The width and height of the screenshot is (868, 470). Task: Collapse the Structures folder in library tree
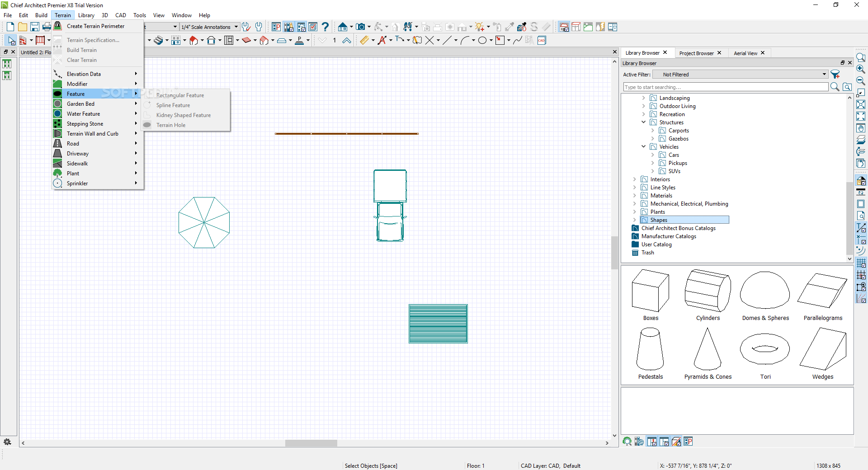644,122
